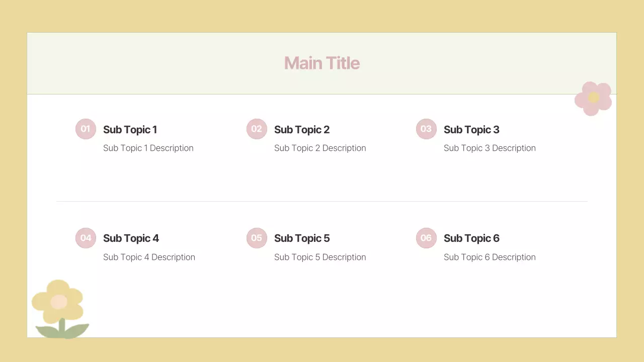Screen dimensions: 644x362
Task: Click the pink flower decoration
Action: 593,98
